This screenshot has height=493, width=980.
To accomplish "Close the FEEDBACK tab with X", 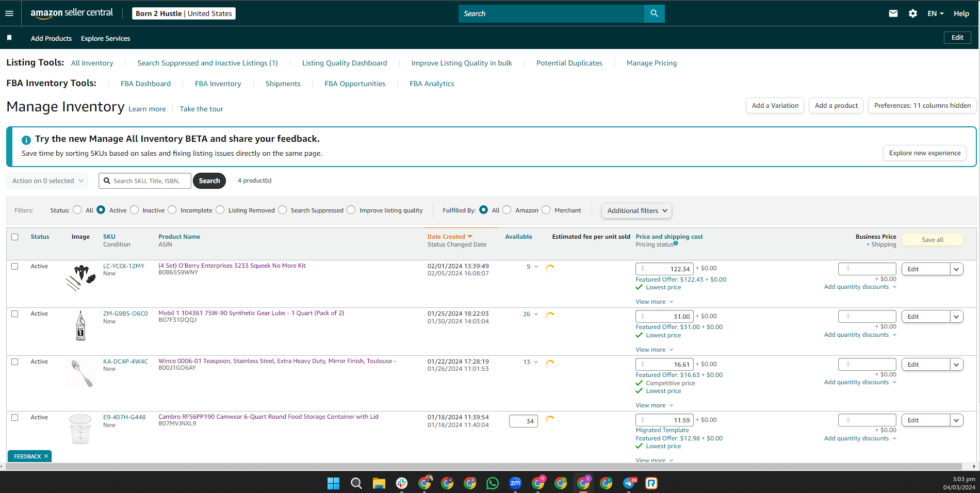I will (x=46, y=456).
